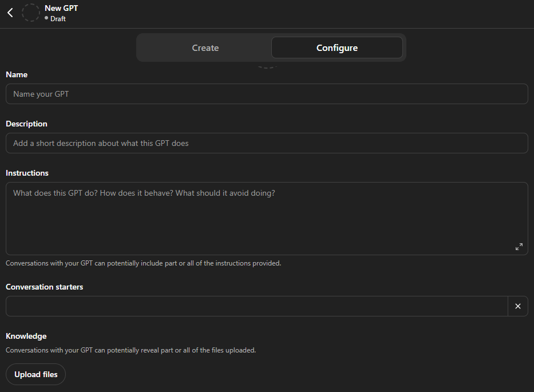Click the note about instructions being included
This screenshot has width=534, height=392.
tap(144, 263)
